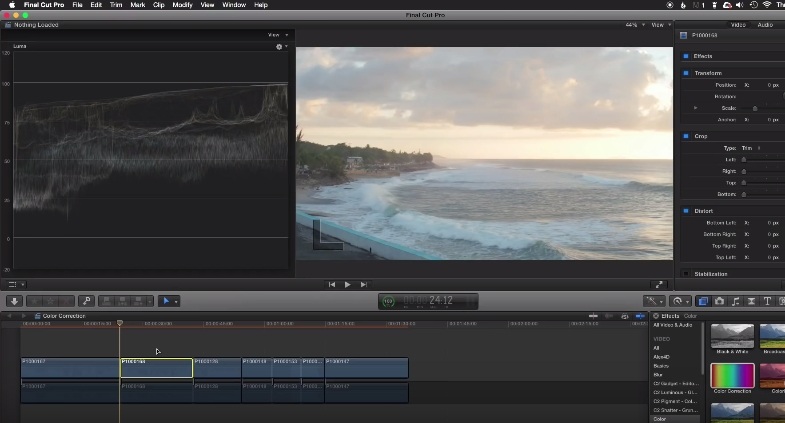
Task: Switch to the Audio inspector tab
Action: (765, 24)
